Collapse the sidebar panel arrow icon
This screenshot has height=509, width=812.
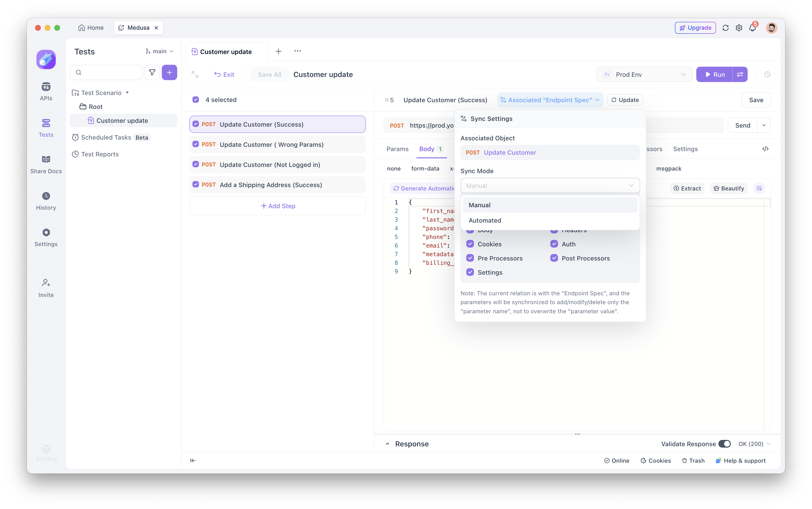pos(193,461)
